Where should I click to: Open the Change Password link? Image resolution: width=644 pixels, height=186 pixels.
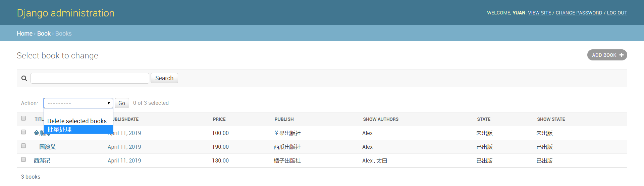point(579,13)
